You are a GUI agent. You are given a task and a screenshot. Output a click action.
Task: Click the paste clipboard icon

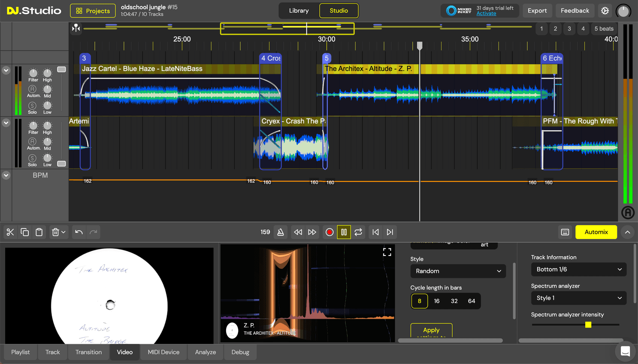pos(39,232)
